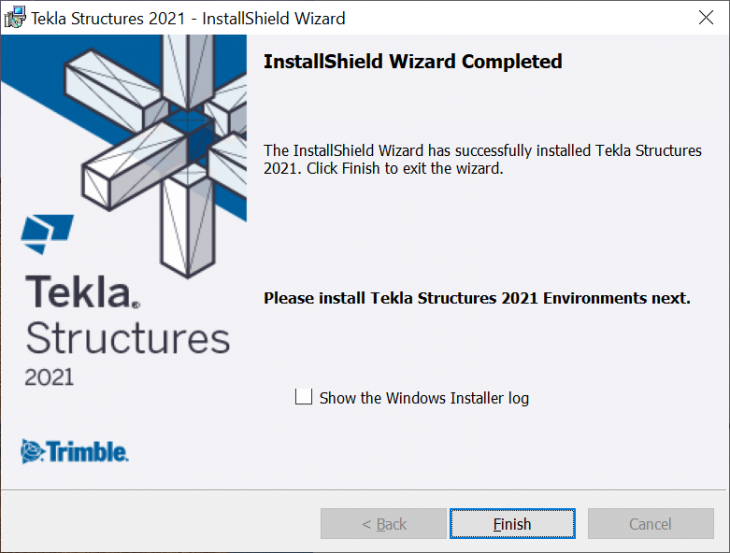Viewport: 730px width, 553px height.
Task: Click the InstallShield Wizard Completed heading
Action: (x=413, y=61)
